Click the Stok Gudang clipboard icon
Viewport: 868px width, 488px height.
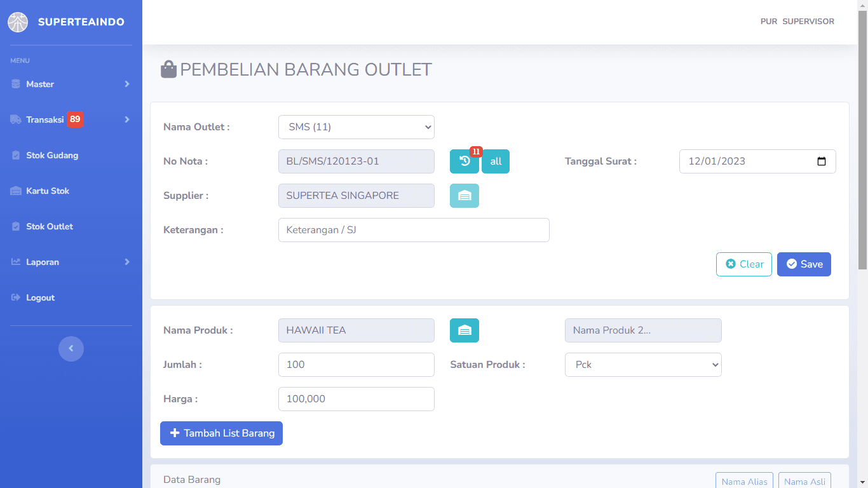tap(16, 155)
